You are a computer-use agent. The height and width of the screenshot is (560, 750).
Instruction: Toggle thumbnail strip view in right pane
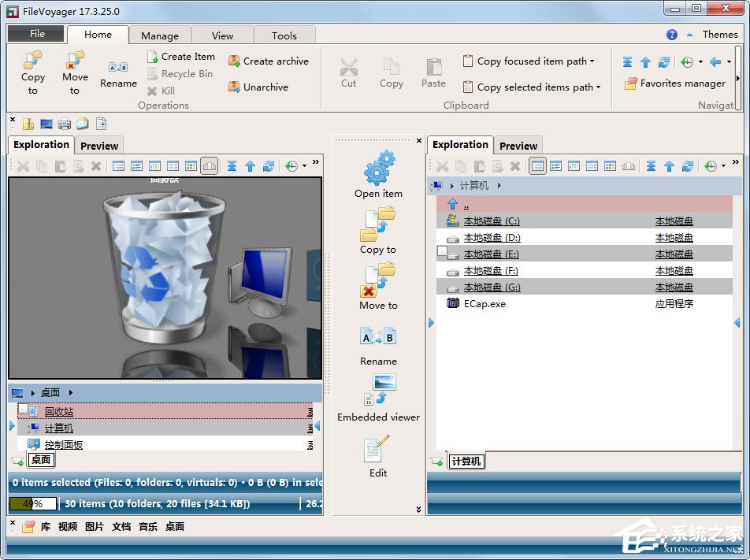629,166
